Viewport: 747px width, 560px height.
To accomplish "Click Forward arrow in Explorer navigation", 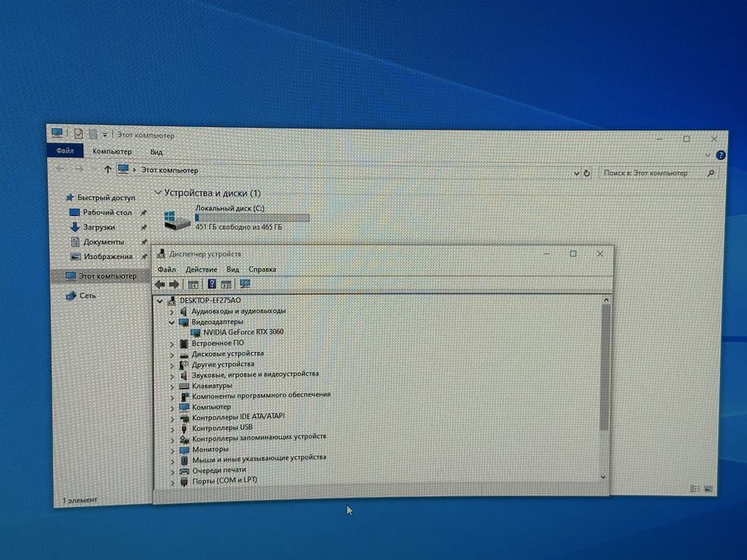I will tap(79, 169).
